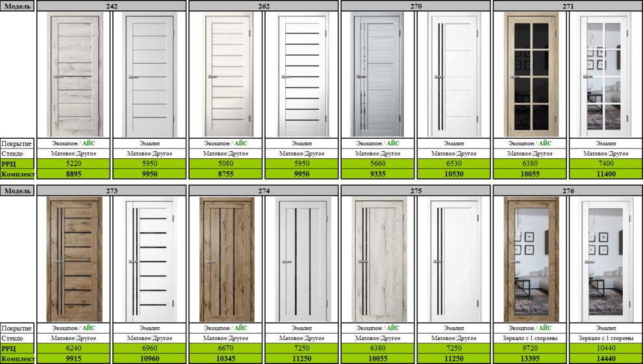Click the top-left Модель row label
Screen dimensions: 643x364
18,6
